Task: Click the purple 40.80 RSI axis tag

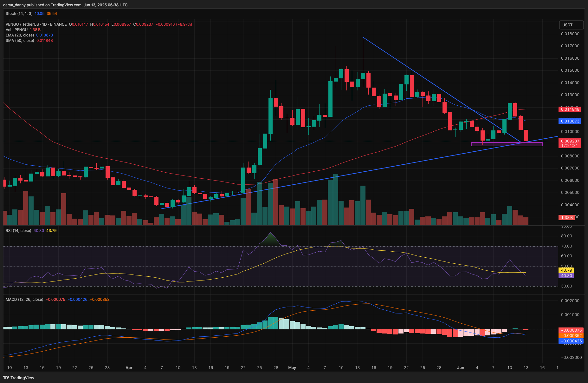Action: click(566, 276)
